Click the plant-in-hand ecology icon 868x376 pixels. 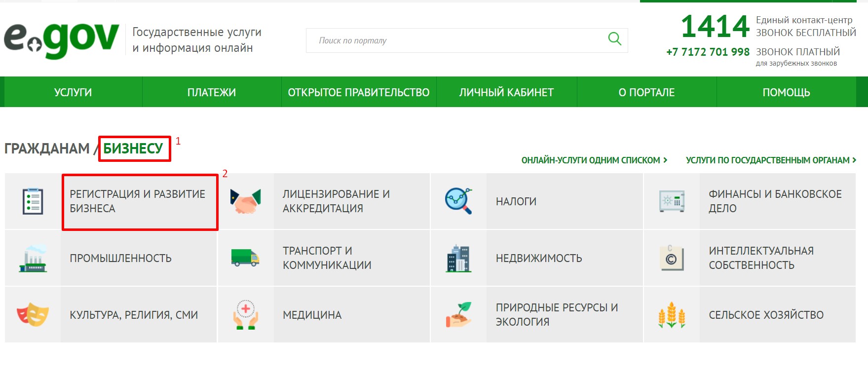point(458,315)
